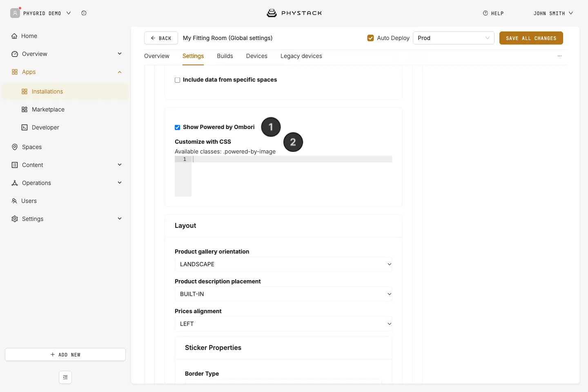Click the Home icon in sidebar
Screen dimensions: 588x392
click(14, 36)
